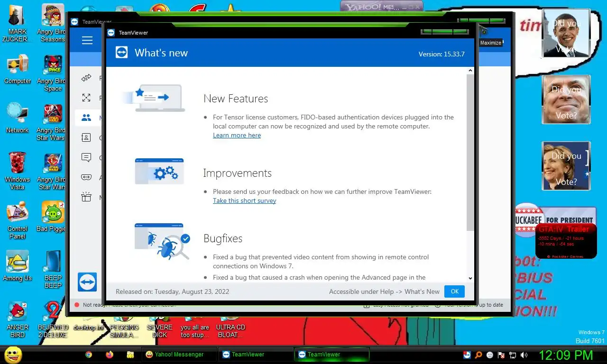
Task: Open the smiley-face Start button
Action: click(13, 355)
